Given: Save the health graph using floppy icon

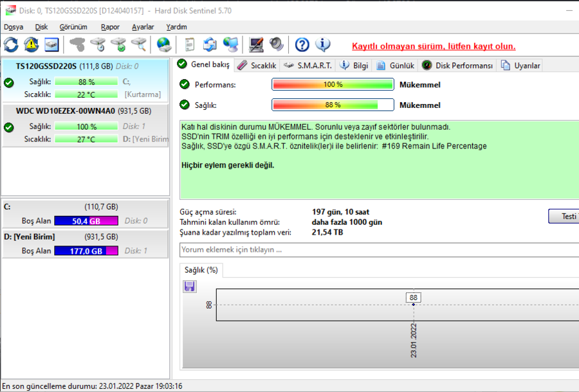Looking at the screenshot, I should (190, 287).
